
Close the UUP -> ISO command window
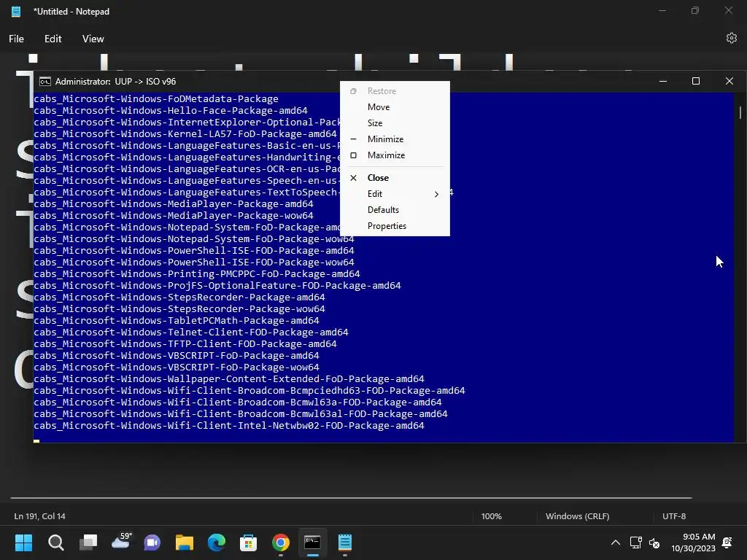click(x=729, y=82)
